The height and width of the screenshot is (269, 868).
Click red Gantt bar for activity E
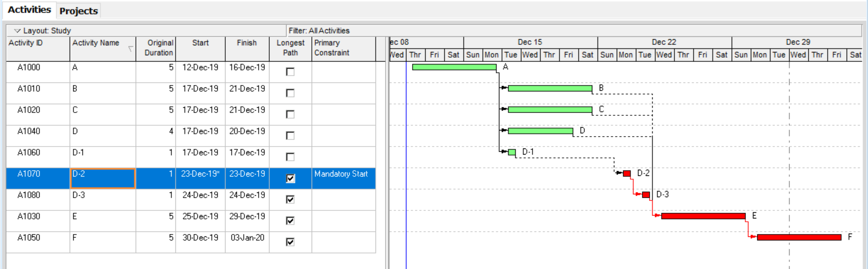[703, 216]
